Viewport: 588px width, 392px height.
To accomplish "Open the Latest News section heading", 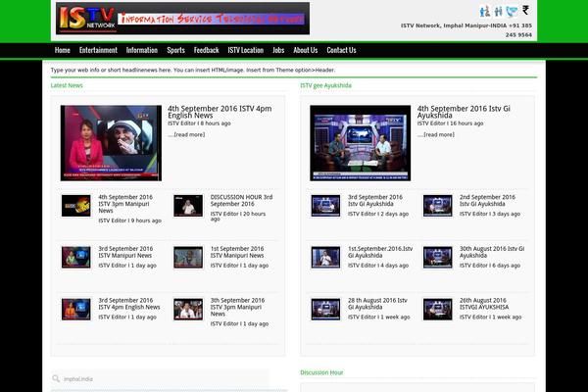I will pyautogui.click(x=67, y=85).
